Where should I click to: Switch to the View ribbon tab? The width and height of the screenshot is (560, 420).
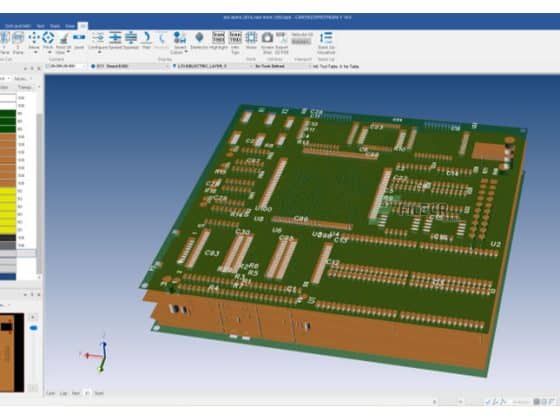70,26
